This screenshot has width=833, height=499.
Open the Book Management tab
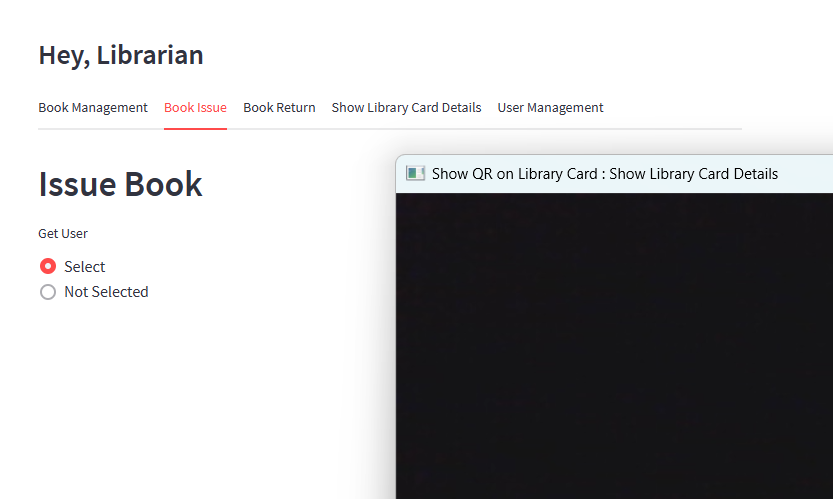[x=92, y=107]
